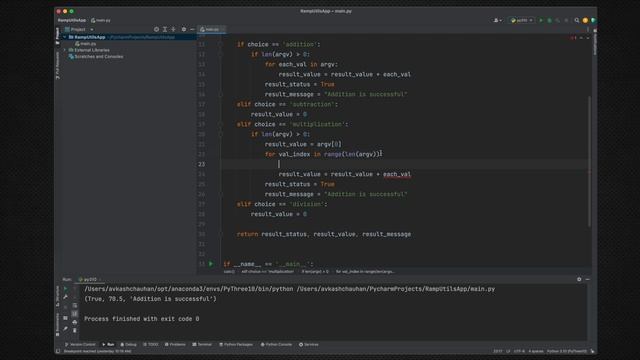Screen dimensions: 640x360
Task: Click 'for val_index in range' editor breadcrumb
Action: [365, 271]
